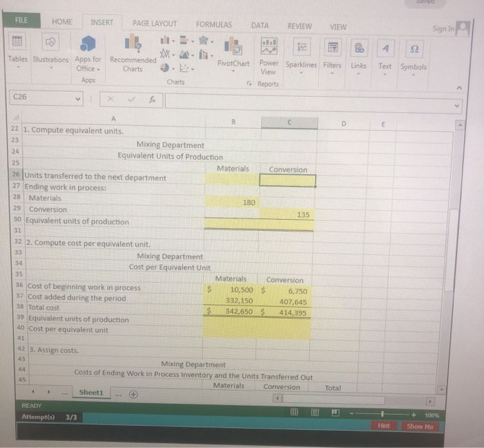Launch Power View report
This screenshot has width=484, height=448.
(269, 46)
